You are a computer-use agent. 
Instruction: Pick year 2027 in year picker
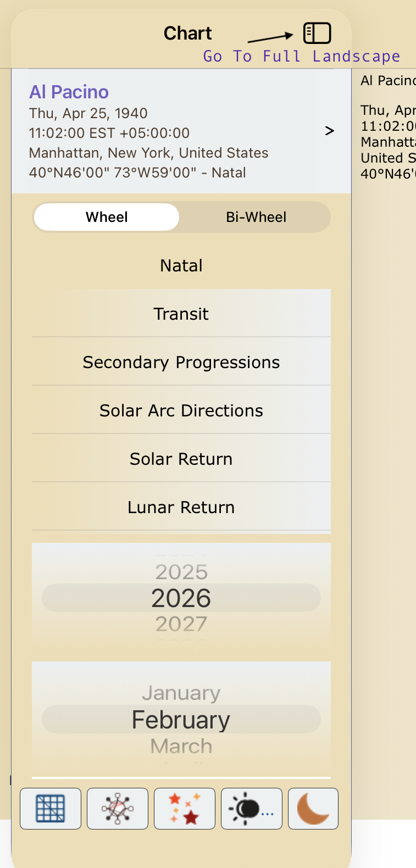pyautogui.click(x=181, y=624)
